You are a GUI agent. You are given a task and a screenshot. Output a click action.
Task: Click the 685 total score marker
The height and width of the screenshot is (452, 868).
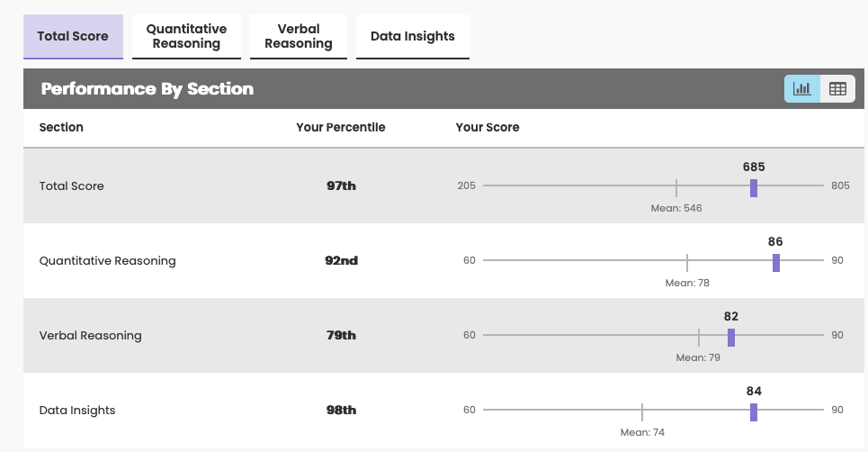754,187
